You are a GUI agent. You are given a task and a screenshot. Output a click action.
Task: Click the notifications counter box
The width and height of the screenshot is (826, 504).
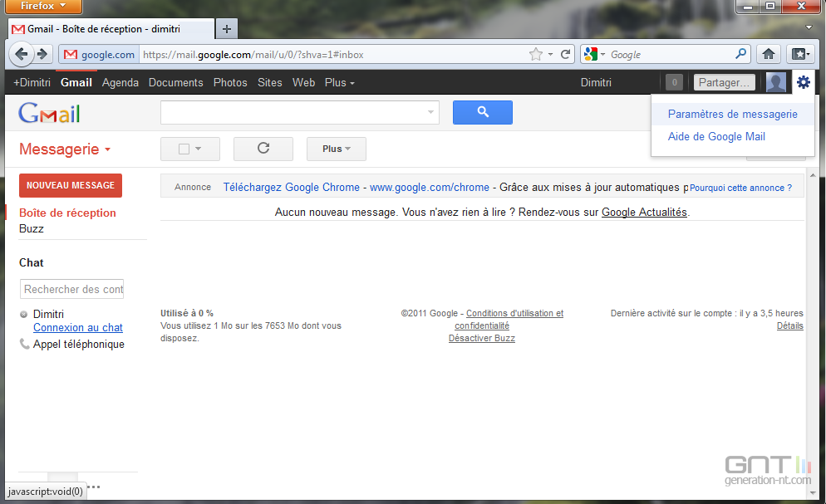click(675, 82)
